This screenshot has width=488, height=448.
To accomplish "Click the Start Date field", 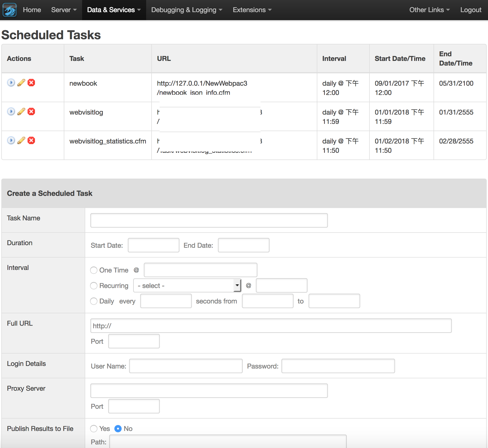I will click(x=154, y=245).
